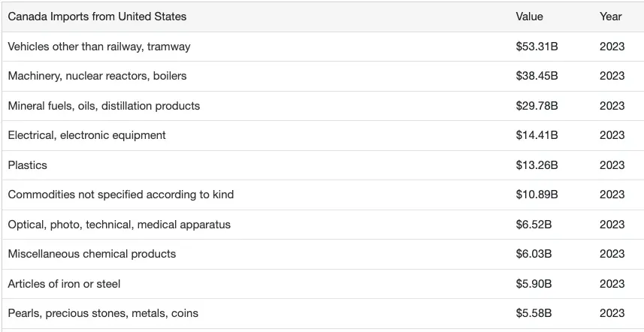The height and width of the screenshot is (332, 644).
Task: Click 'Commodities not specified according to kind'
Action: 120,195
